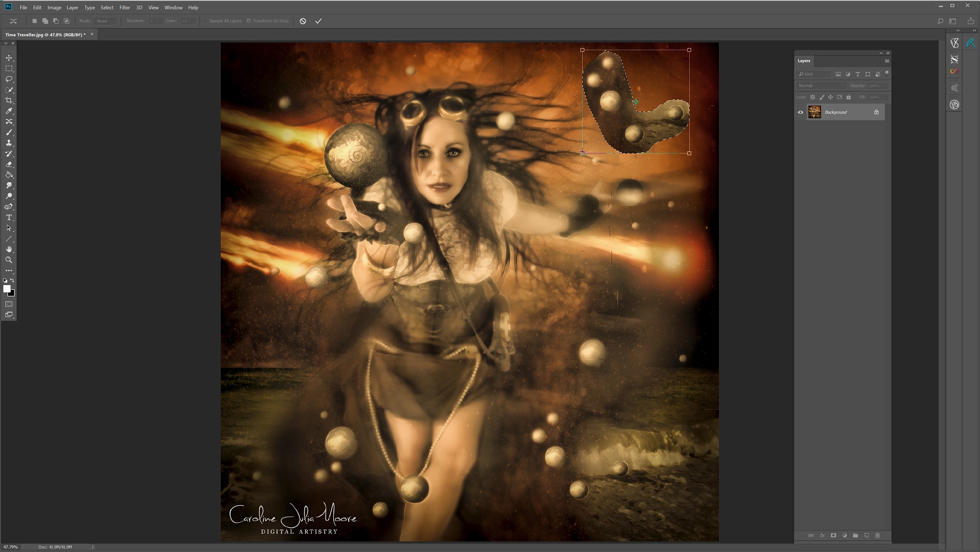Commit the Content-Aware Move with checkmark

[318, 21]
